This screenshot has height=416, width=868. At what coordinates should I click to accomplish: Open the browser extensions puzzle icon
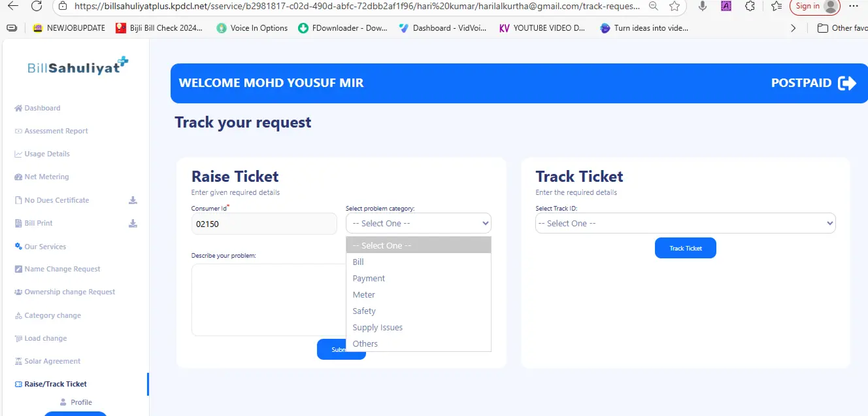click(x=750, y=6)
